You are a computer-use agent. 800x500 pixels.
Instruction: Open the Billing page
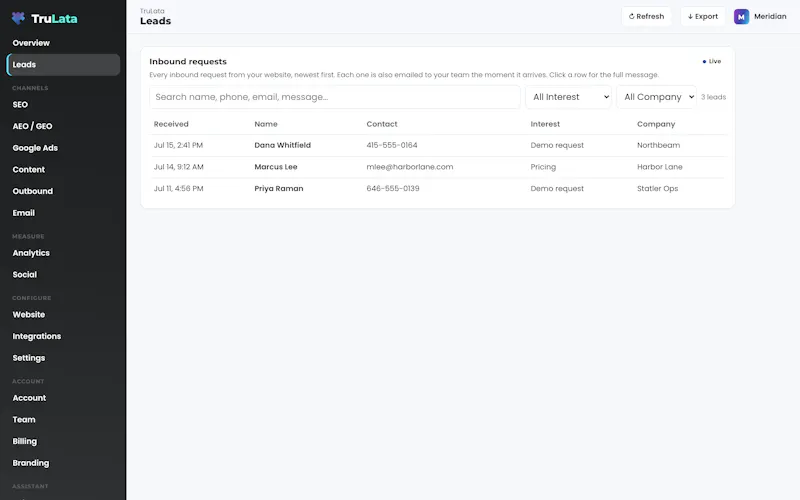(63, 441)
